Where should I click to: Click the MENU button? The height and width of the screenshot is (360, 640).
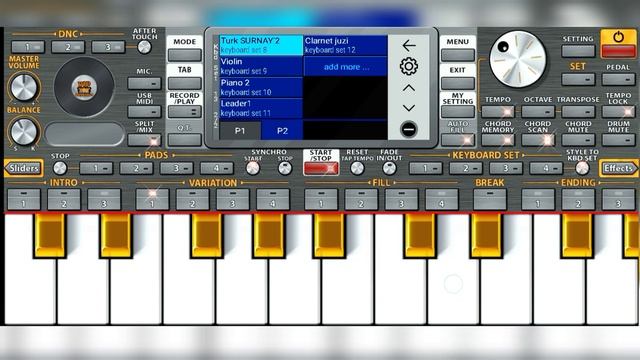[x=458, y=55]
